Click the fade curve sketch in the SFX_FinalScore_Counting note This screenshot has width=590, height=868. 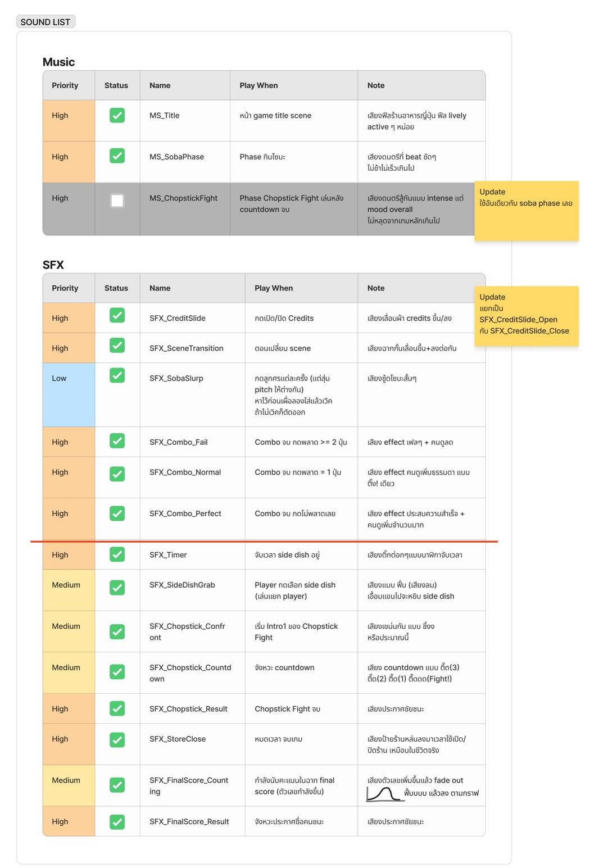(384, 794)
